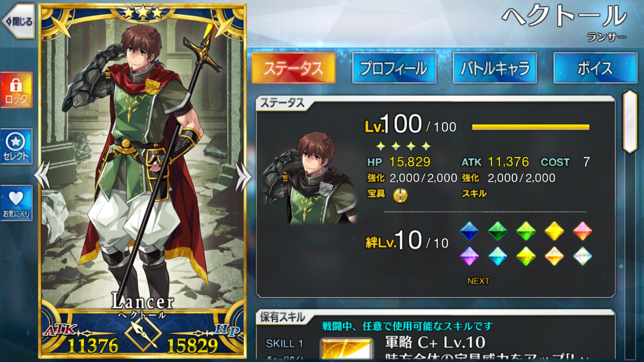Show the next servant with right arrow

244,176
